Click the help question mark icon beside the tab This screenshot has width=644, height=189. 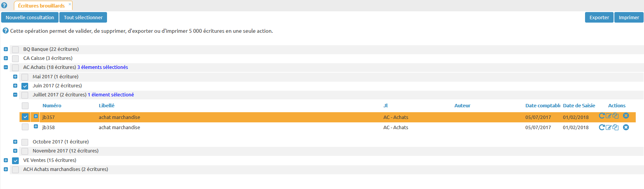[x=4, y=5]
